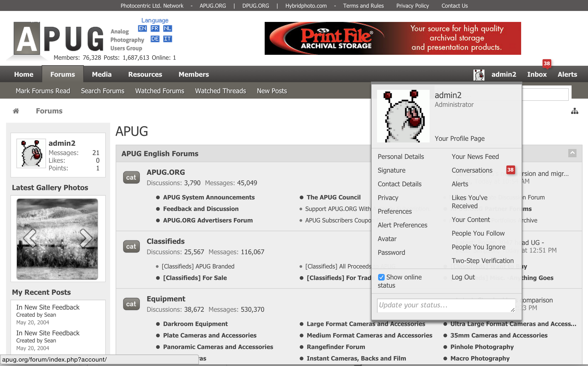Select the DE language flag
Screen dimensions: 588x366
click(x=155, y=39)
